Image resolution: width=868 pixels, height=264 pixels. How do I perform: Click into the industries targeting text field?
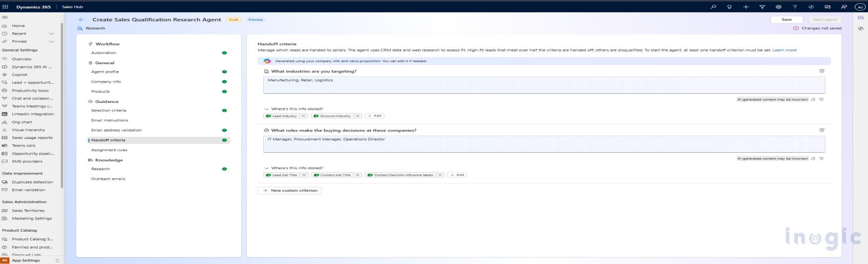pyautogui.click(x=543, y=85)
